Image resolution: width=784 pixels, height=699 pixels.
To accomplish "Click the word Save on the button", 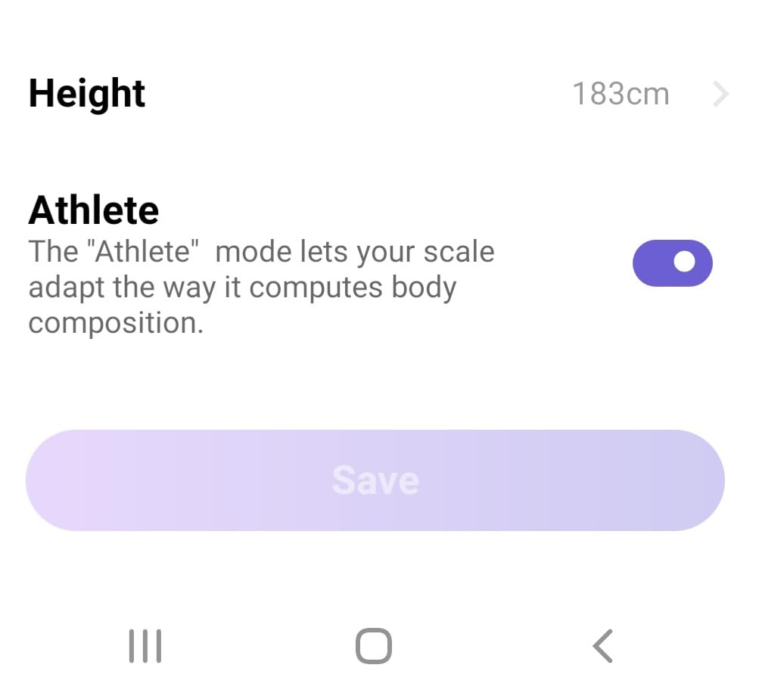I will click(x=375, y=480).
